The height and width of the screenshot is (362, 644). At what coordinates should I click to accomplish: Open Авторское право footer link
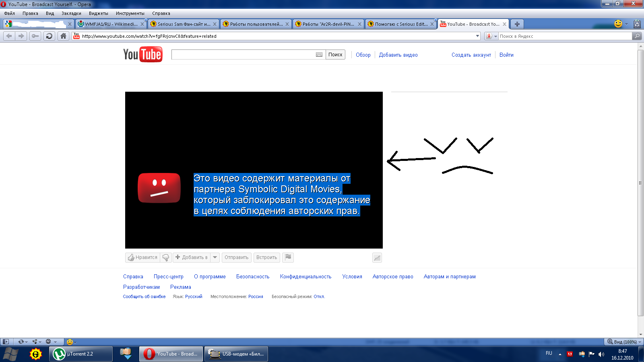tap(393, 277)
